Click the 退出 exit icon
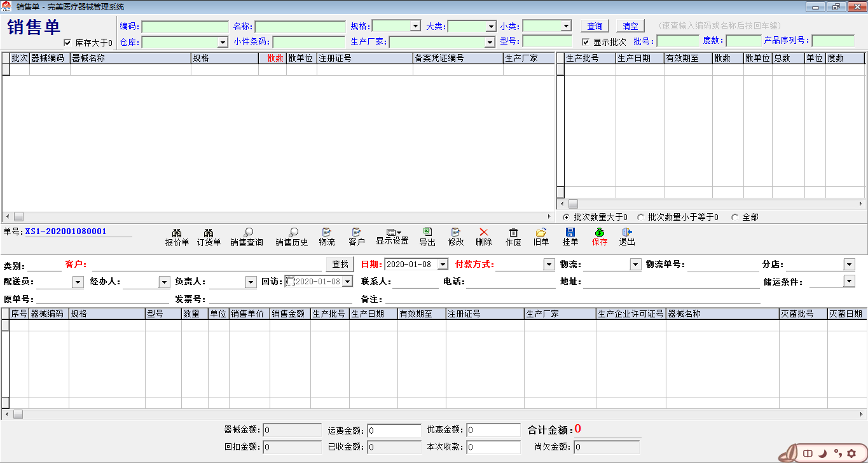This screenshot has height=463, width=868. point(626,233)
